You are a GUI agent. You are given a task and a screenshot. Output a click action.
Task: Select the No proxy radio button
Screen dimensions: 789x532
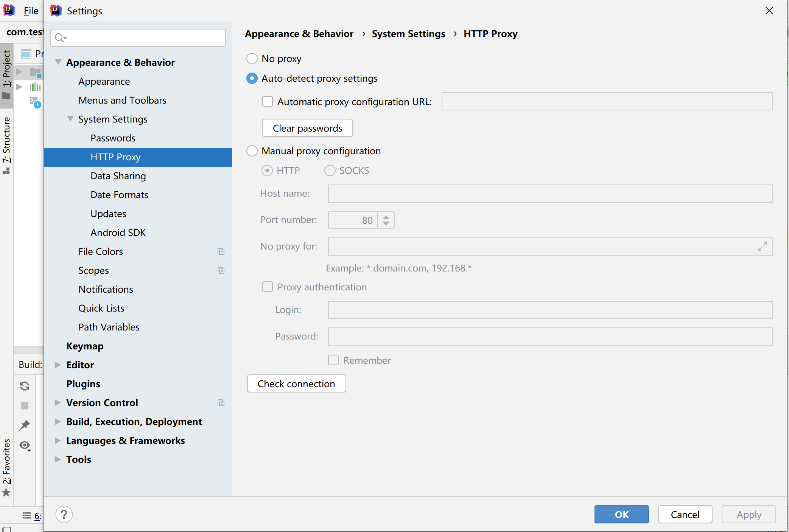(x=252, y=59)
